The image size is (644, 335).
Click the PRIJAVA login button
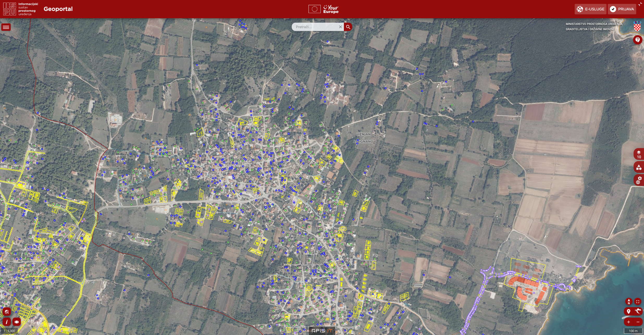622,9
